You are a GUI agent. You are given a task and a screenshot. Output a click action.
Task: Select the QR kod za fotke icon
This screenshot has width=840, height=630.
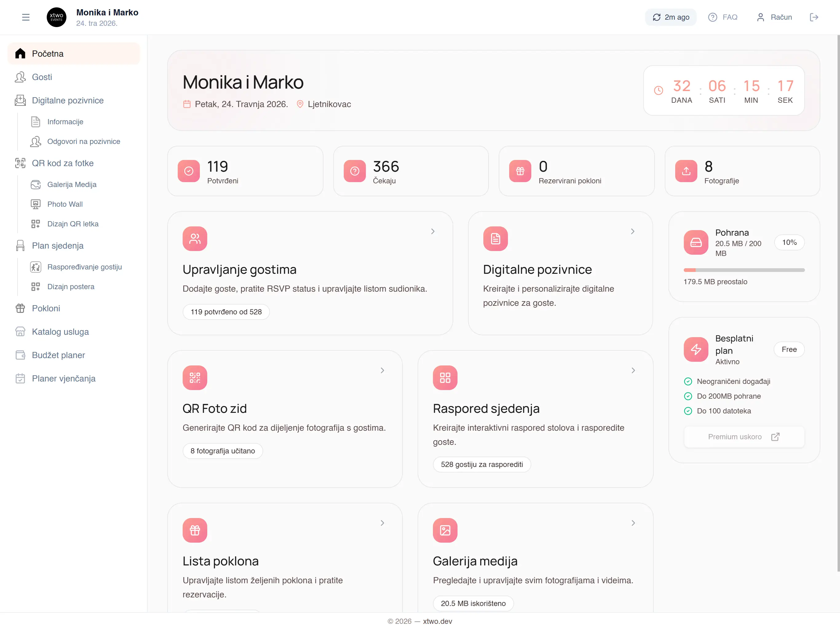pyautogui.click(x=20, y=163)
